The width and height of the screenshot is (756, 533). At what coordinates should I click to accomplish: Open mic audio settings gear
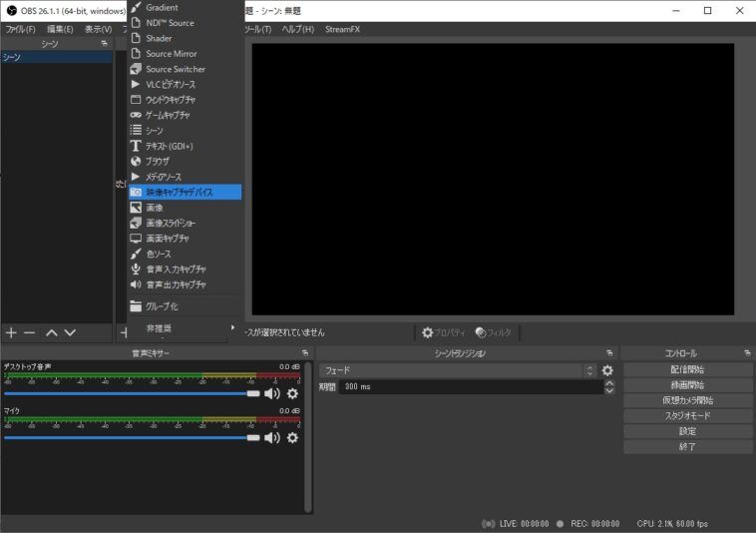coord(292,437)
